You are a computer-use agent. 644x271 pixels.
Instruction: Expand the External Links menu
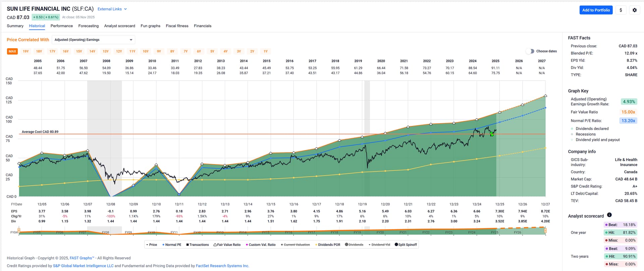[112, 9]
